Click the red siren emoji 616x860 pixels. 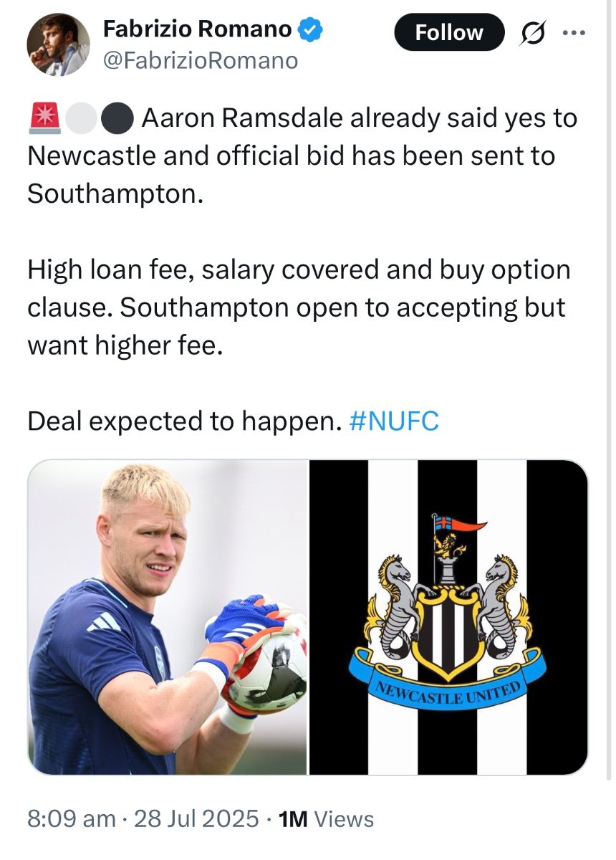coord(44,119)
